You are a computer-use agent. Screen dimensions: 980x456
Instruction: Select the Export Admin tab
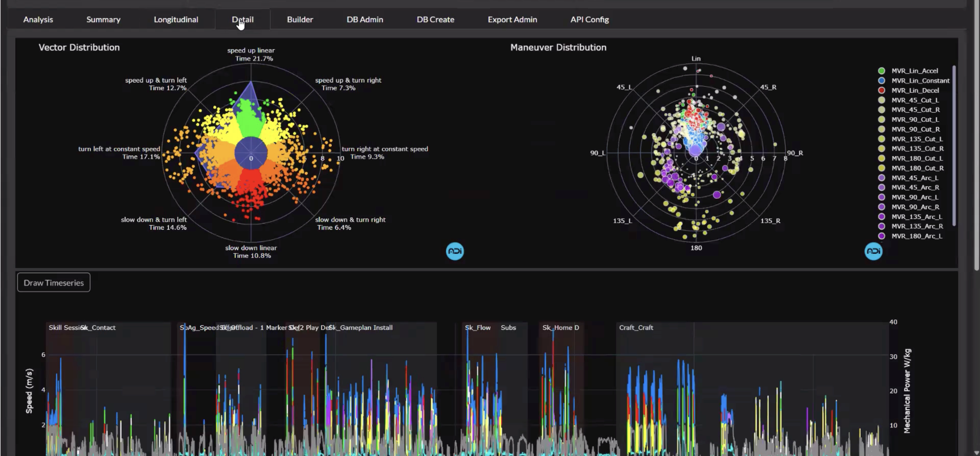512,19
